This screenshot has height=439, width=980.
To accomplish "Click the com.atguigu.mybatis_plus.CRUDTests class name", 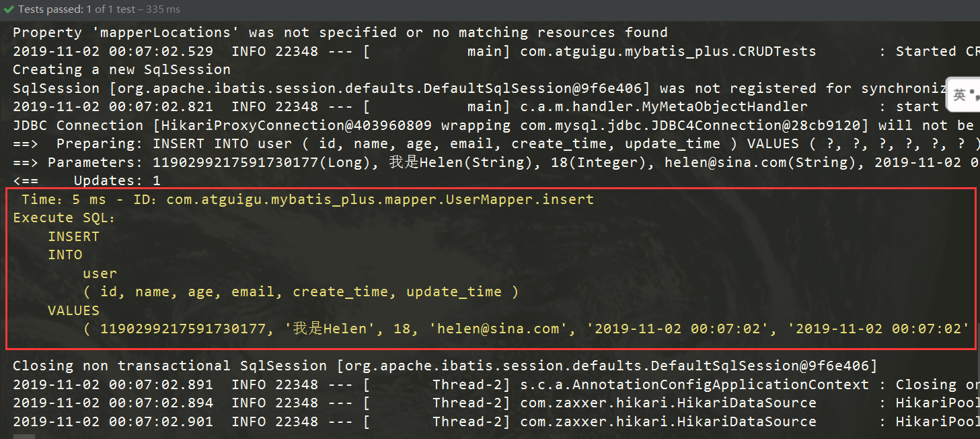I will [667, 51].
